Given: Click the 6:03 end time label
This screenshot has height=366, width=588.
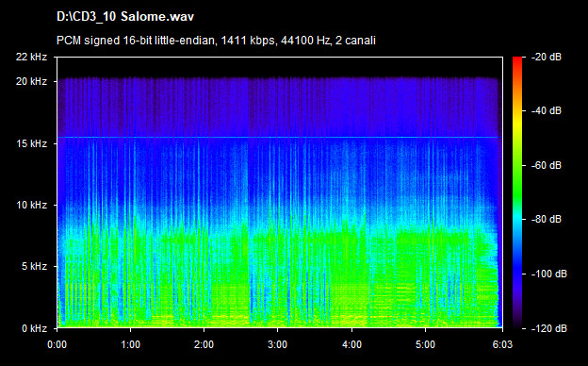Looking at the screenshot, I should click(502, 344).
